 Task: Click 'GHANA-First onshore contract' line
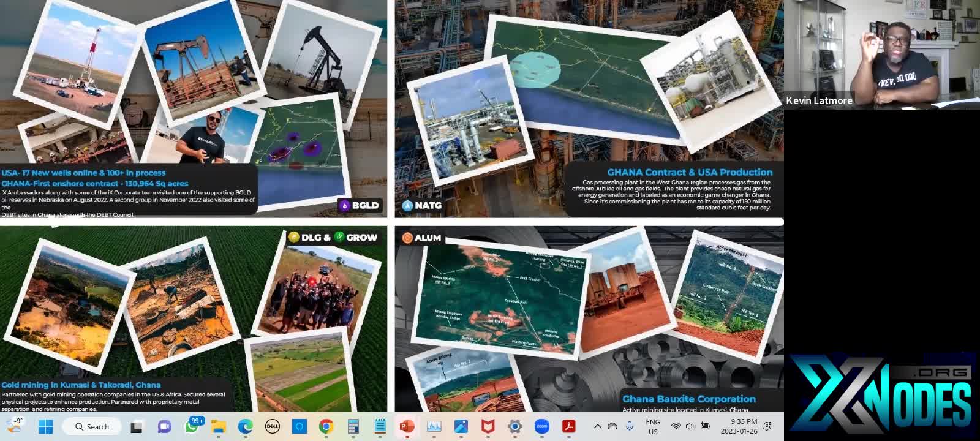[x=95, y=183]
